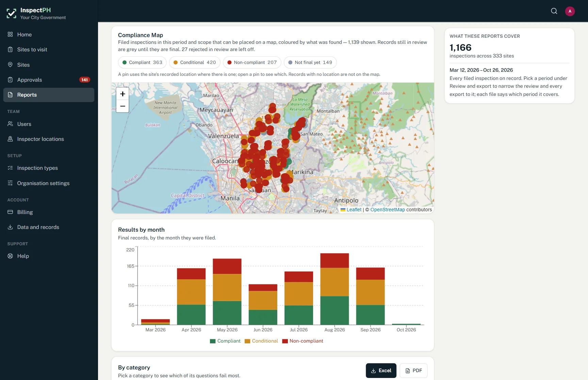The image size is (588, 380).
Task: Click the "Compliance Map" heading
Action: [x=141, y=35]
